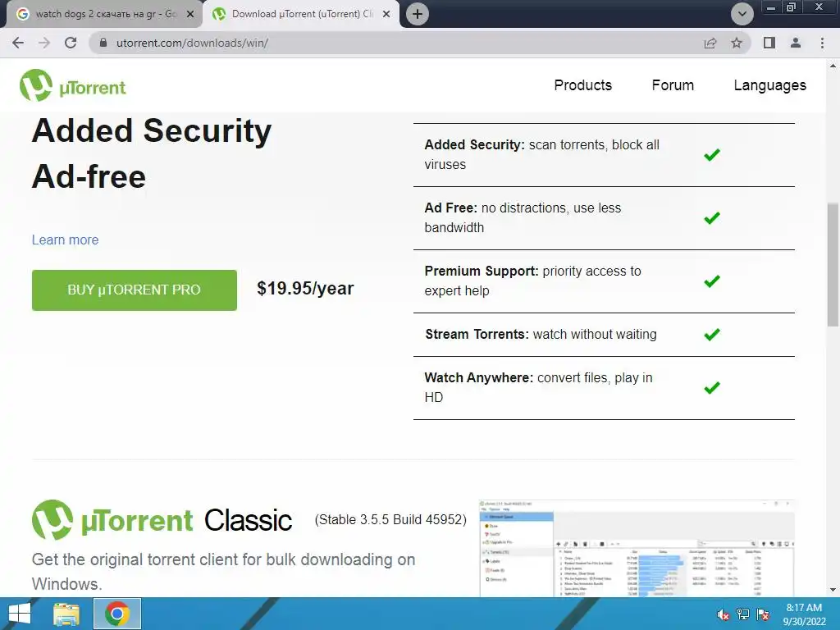840x630 pixels.
Task: Open the tab search dropdown arrow
Action: [x=742, y=14]
